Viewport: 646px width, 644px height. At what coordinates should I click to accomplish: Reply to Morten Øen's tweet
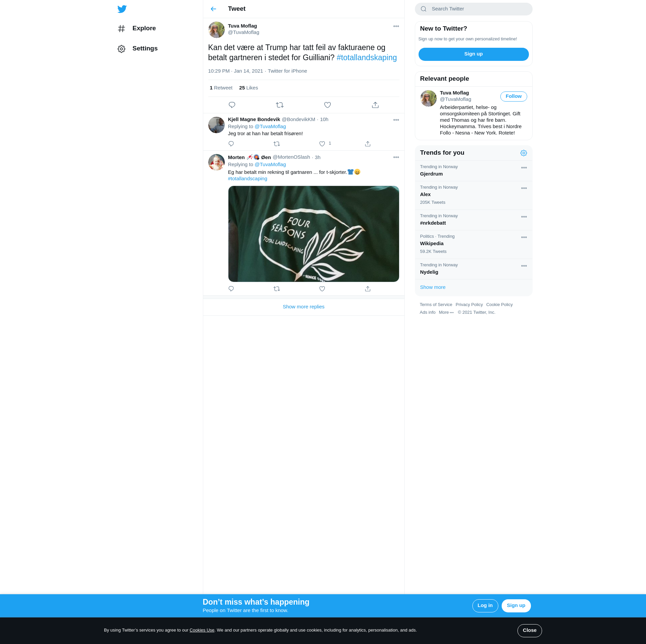click(x=231, y=289)
